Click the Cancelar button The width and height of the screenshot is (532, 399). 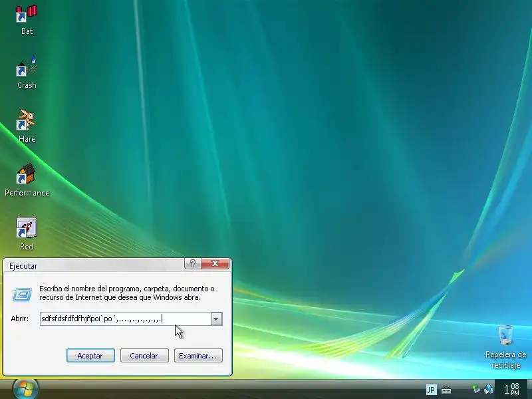[144, 356]
